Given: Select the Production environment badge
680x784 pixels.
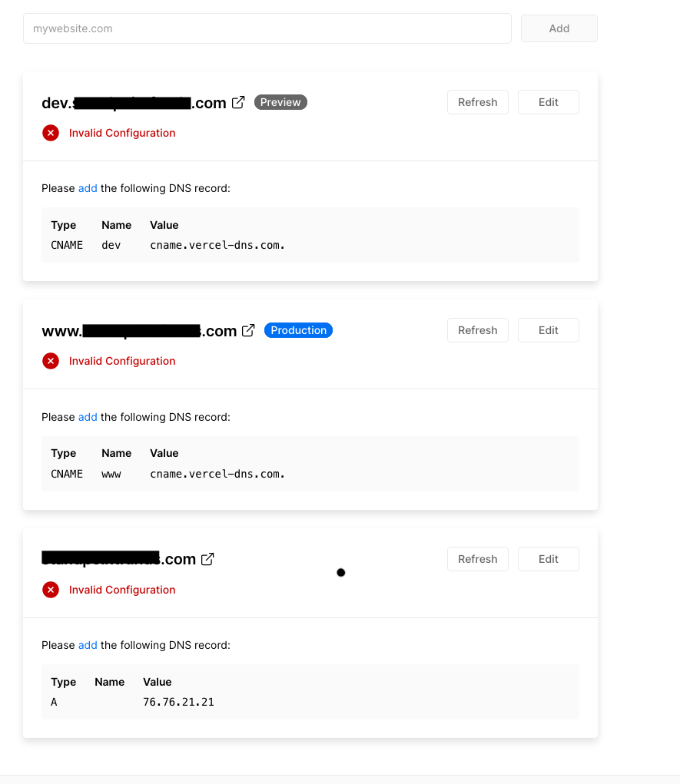Looking at the screenshot, I should click(298, 329).
